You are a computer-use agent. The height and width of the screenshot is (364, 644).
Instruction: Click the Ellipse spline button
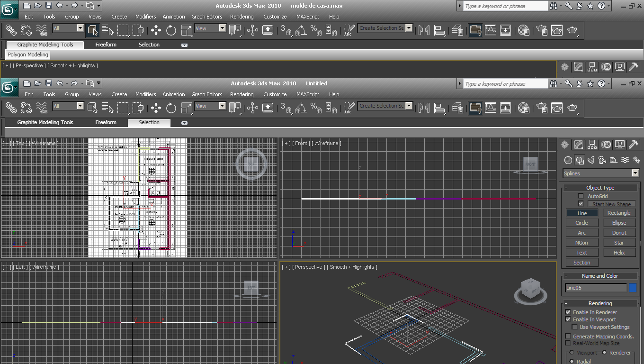pyautogui.click(x=619, y=223)
